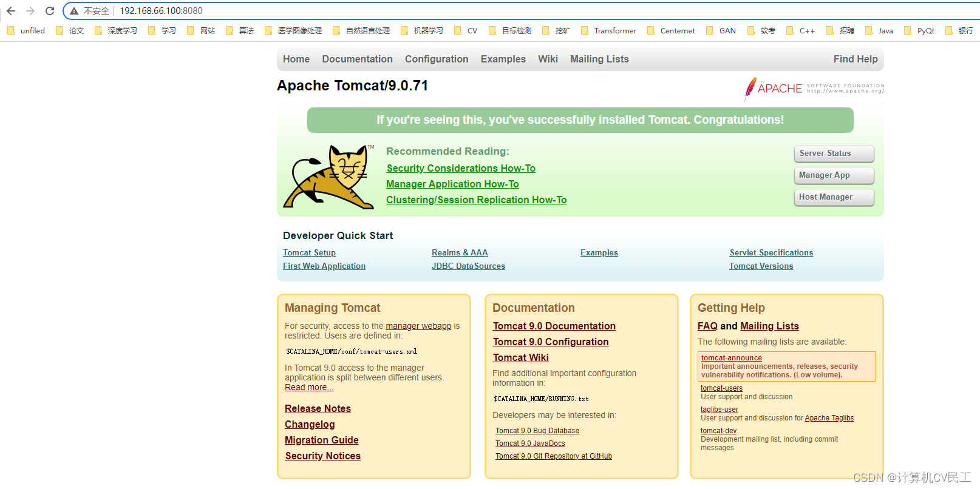Open the Servlet Specifications link
The height and width of the screenshot is (489, 980).
click(x=771, y=252)
